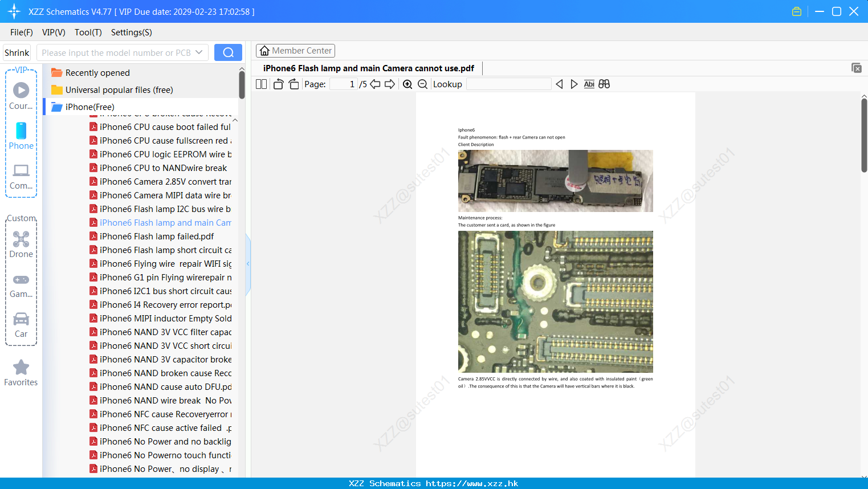Click the Lookup text field

tap(508, 84)
